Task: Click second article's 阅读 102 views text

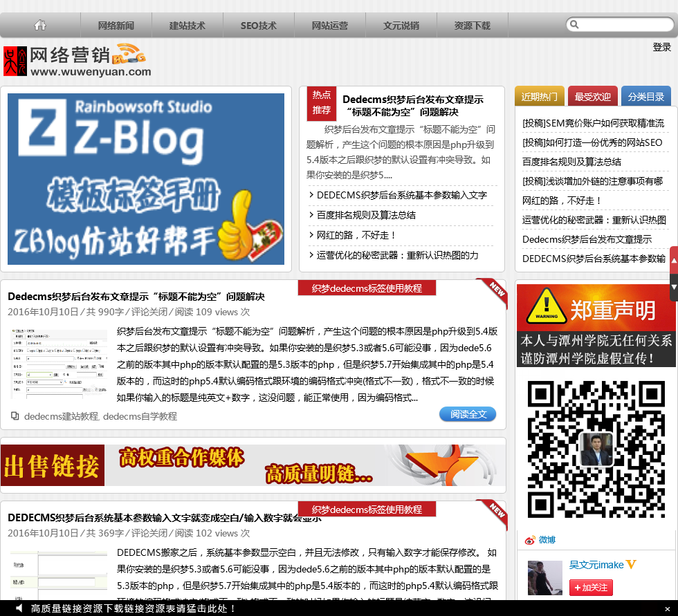Action: [x=212, y=533]
